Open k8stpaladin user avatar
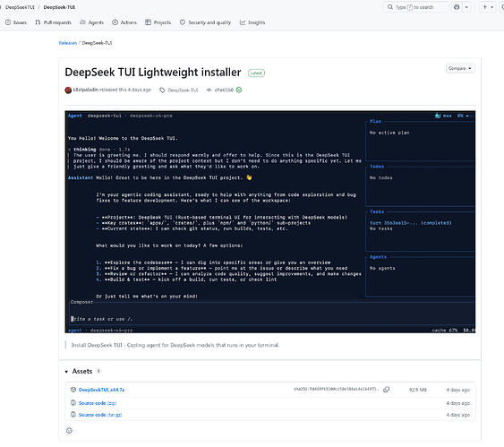The image size is (504, 447). (68, 90)
